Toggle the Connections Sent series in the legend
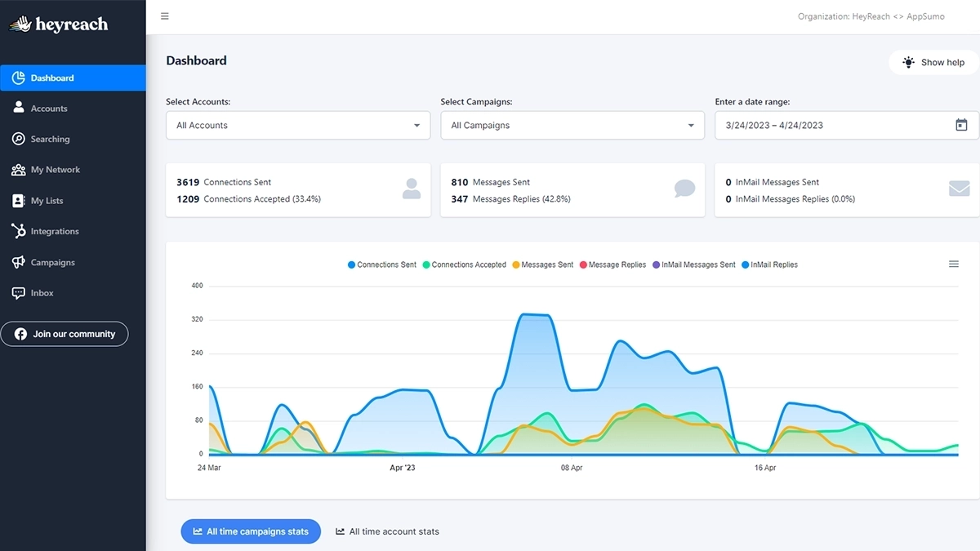The height and width of the screenshot is (551, 980). [x=381, y=264]
